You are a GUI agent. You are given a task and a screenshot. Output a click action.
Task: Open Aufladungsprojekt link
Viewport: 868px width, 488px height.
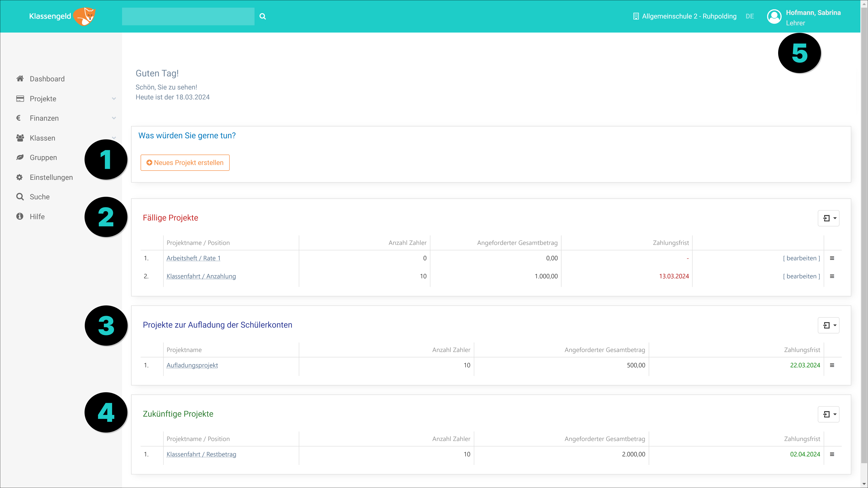pyautogui.click(x=192, y=365)
